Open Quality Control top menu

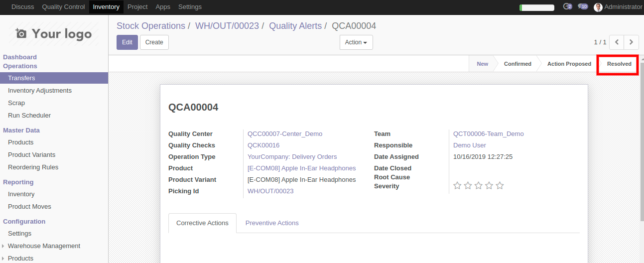point(62,7)
